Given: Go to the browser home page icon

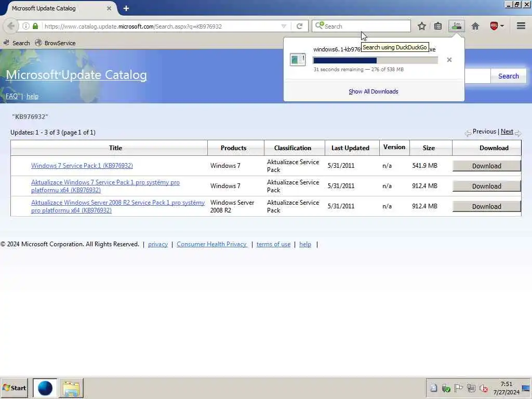Looking at the screenshot, I should 475,26.
